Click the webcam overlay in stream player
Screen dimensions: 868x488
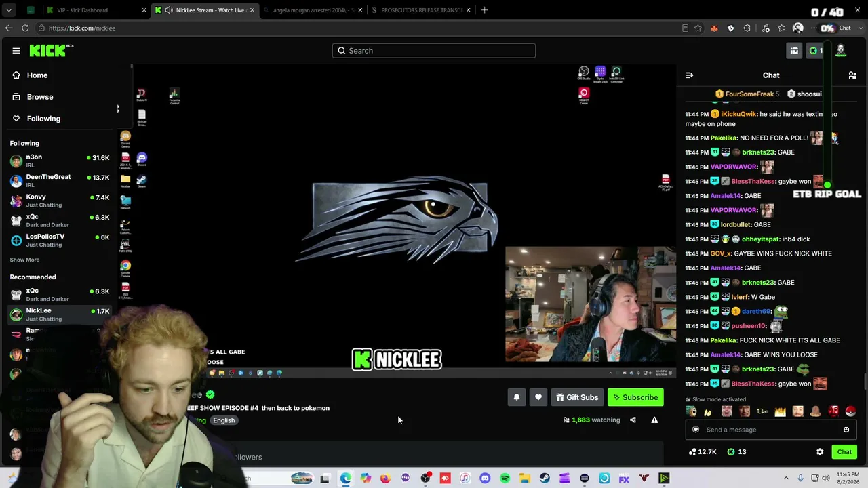point(590,304)
